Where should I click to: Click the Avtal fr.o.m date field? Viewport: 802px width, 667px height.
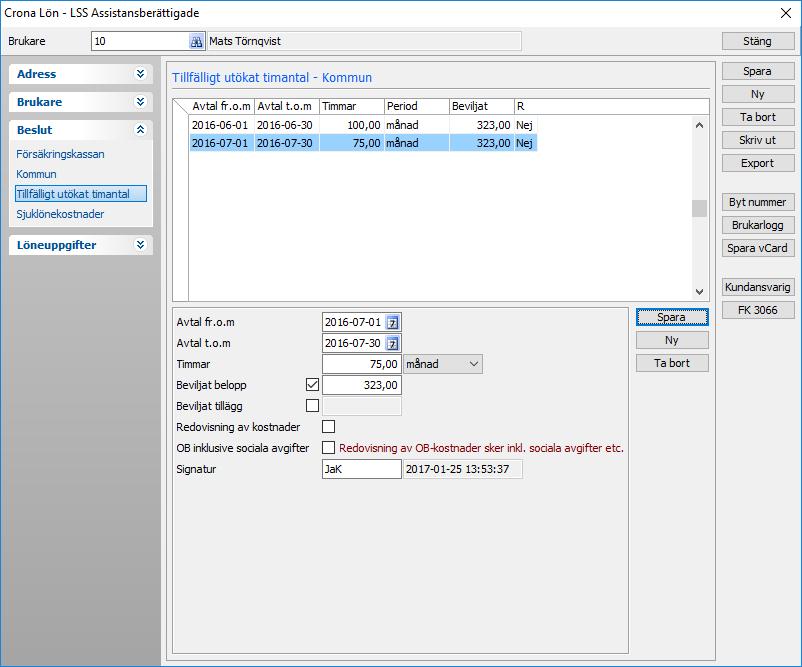(x=354, y=323)
